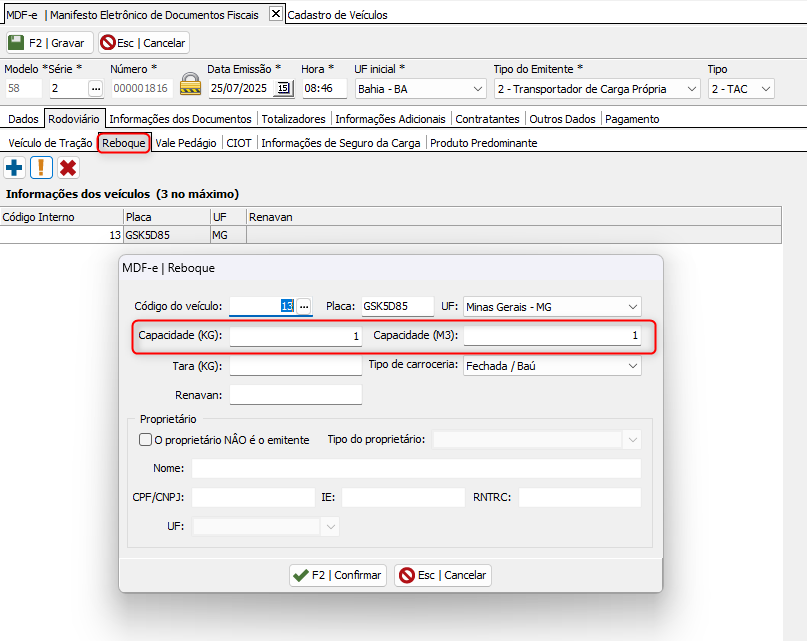Click F2 Confirmar button in dialog
Screen dimensions: 807x641
click(x=338, y=575)
